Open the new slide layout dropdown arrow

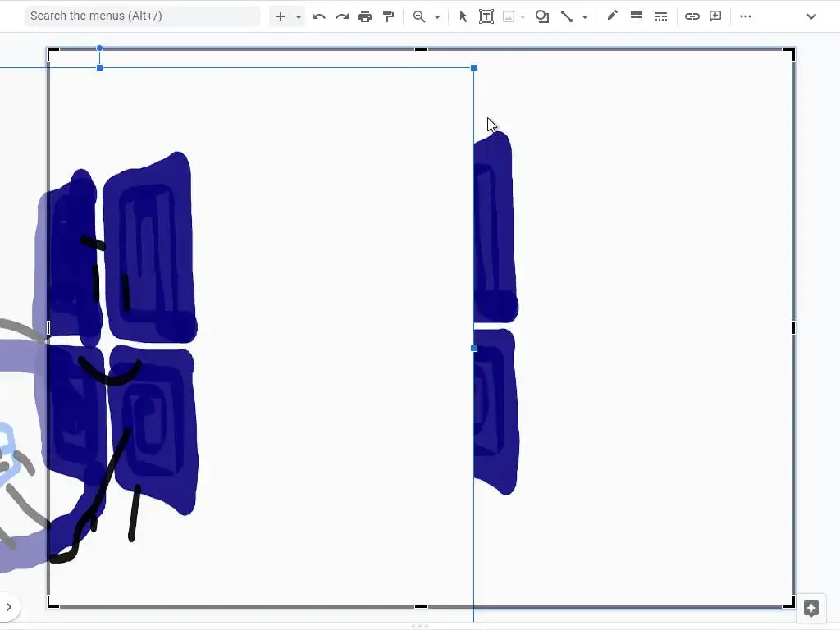pos(299,16)
